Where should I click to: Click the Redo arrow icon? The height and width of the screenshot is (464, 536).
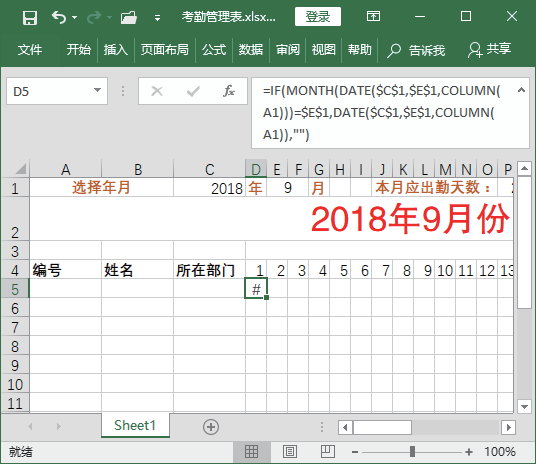(94, 17)
